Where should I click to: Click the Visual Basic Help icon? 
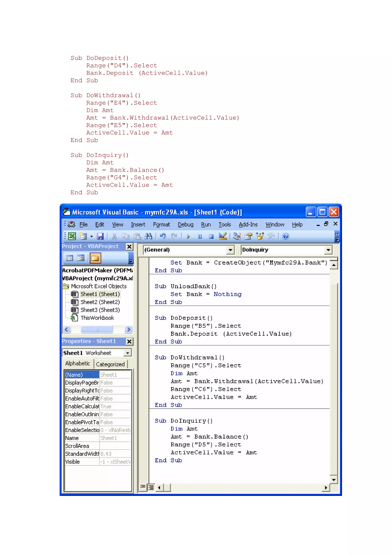click(x=286, y=236)
